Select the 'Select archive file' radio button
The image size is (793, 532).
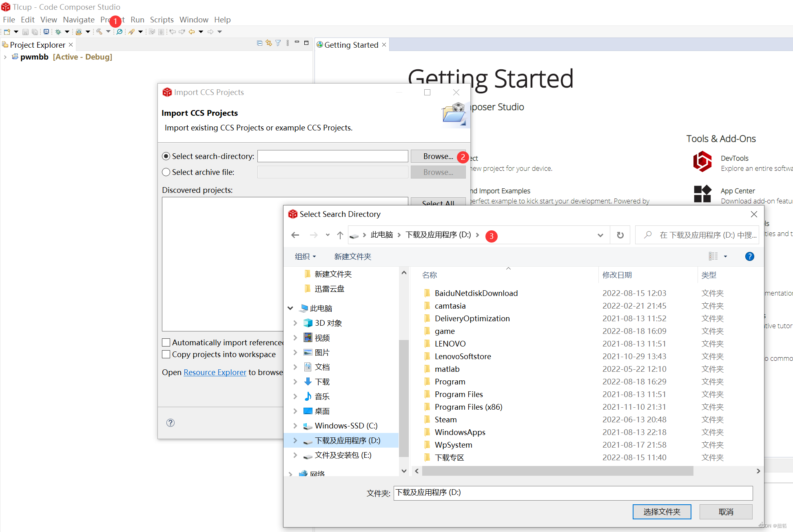click(166, 172)
